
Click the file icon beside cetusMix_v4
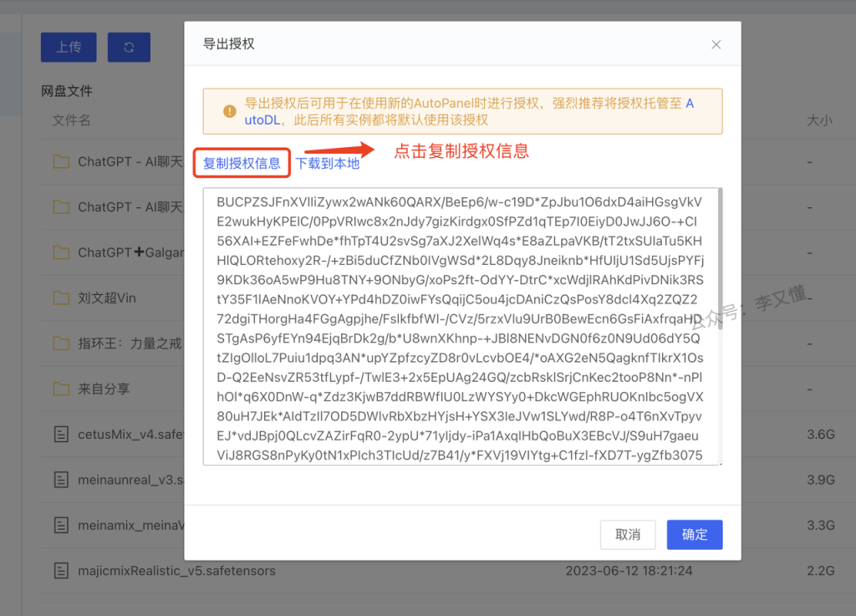click(60, 434)
